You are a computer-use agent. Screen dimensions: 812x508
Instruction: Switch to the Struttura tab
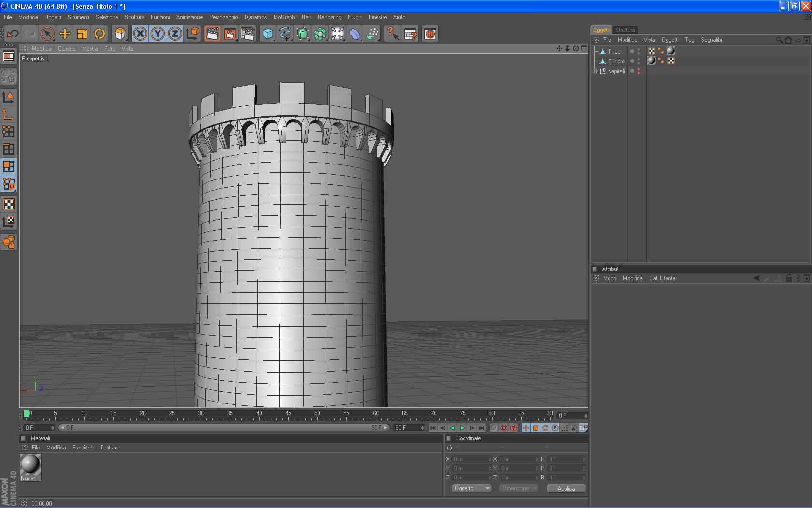click(625, 30)
